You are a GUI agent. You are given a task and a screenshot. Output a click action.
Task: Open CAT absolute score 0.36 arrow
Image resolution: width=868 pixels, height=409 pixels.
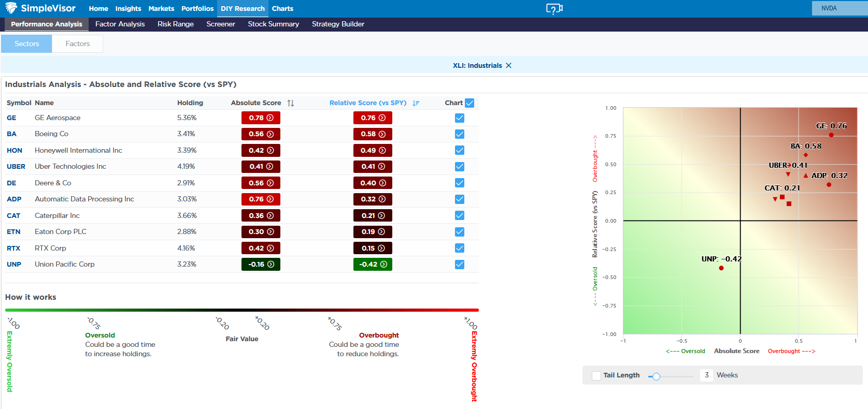270,216
